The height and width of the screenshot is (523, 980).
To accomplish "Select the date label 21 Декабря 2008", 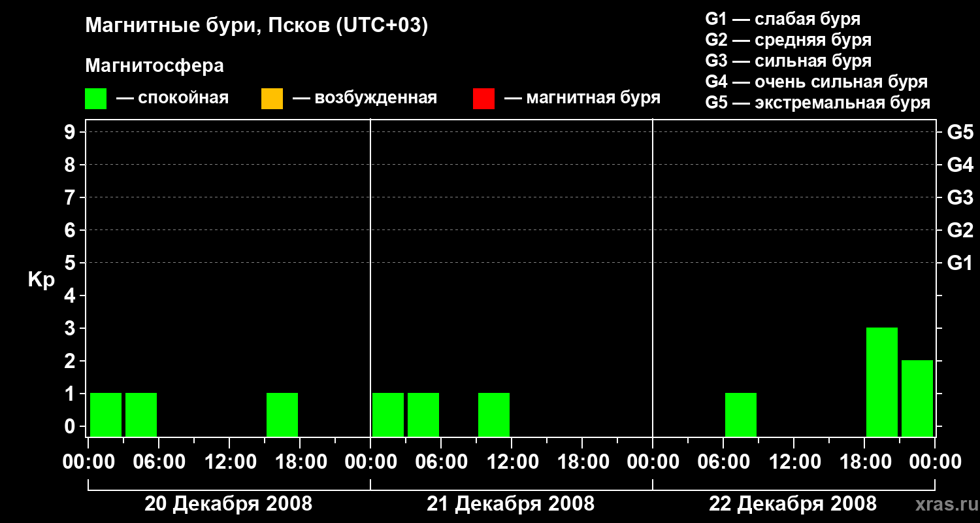I will tap(511, 504).
